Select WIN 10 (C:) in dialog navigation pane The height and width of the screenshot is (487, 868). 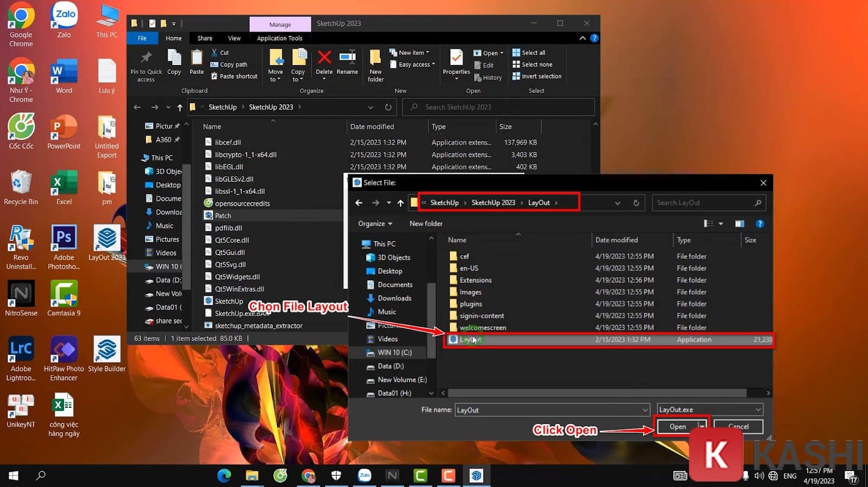(x=394, y=352)
